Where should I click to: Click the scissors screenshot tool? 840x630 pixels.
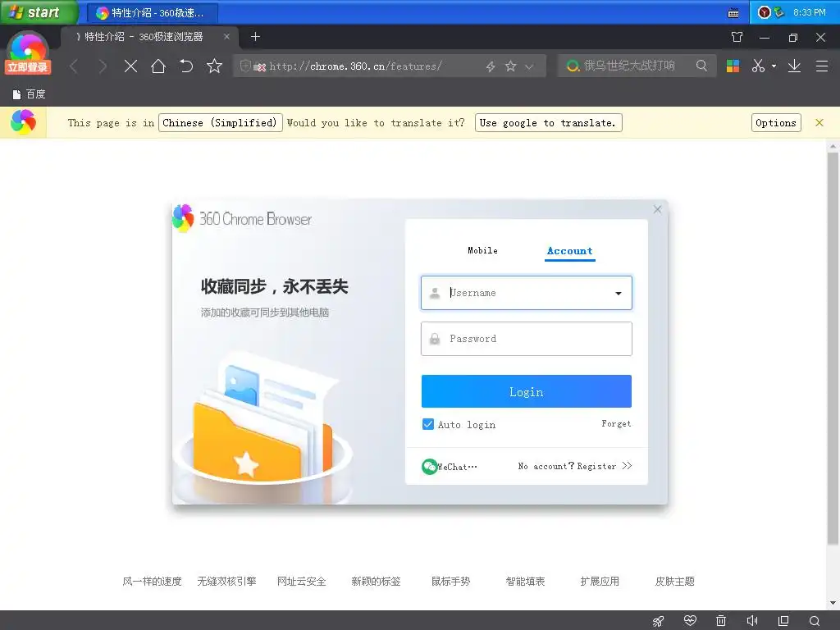tap(758, 66)
